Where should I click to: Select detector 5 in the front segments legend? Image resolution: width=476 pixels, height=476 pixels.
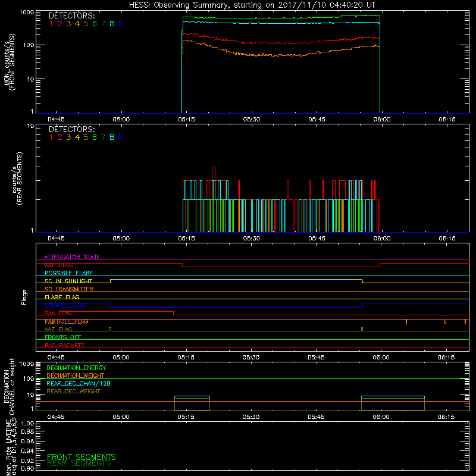tap(86, 24)
